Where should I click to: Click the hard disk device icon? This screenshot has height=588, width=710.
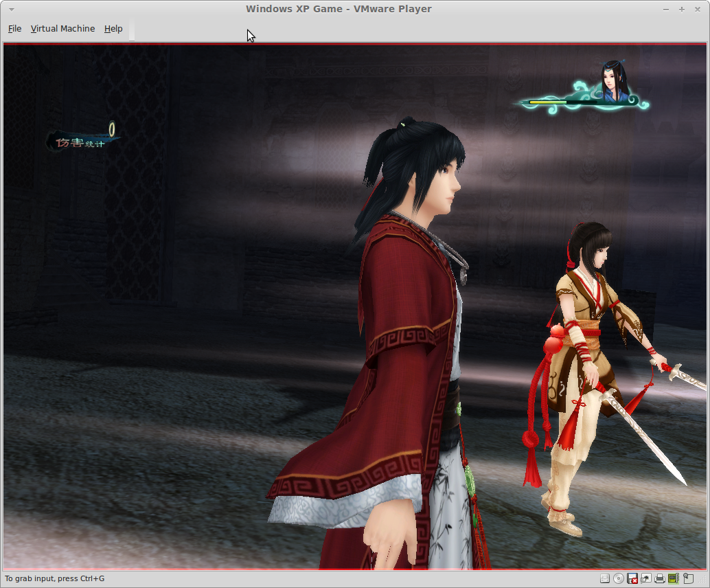point(605,578)
